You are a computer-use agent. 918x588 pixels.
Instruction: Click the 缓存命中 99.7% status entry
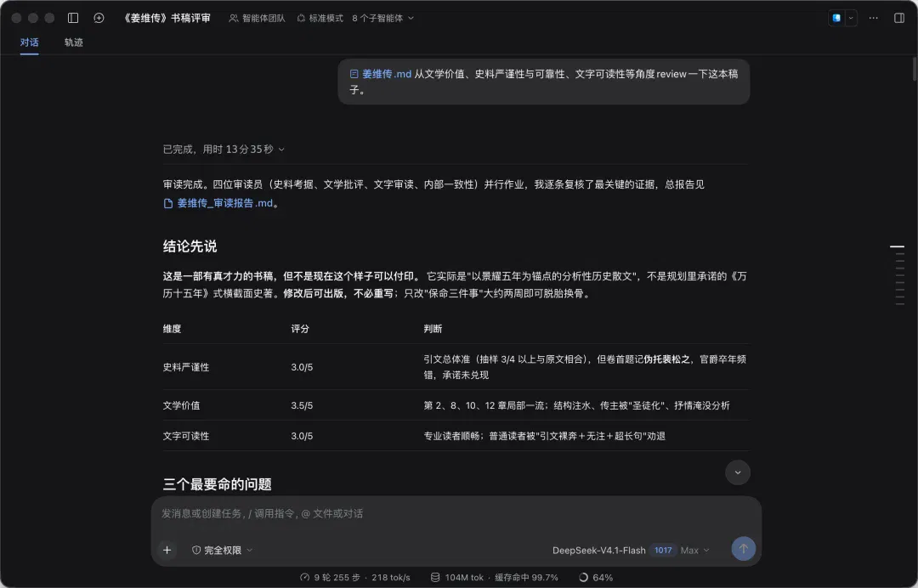[526, 578]
